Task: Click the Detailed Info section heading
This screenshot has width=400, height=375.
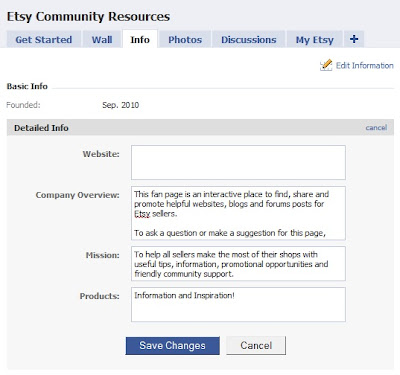Action: 41,128
